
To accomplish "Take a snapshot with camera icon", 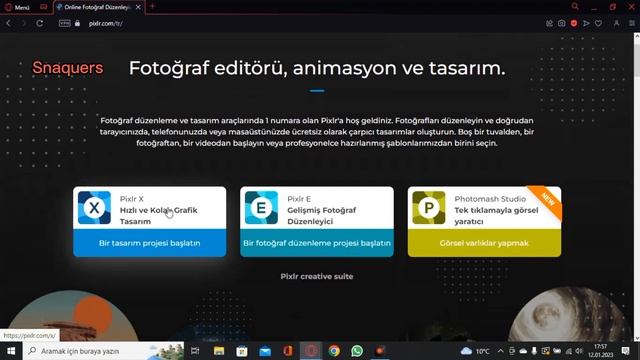I will coord(562,24).
